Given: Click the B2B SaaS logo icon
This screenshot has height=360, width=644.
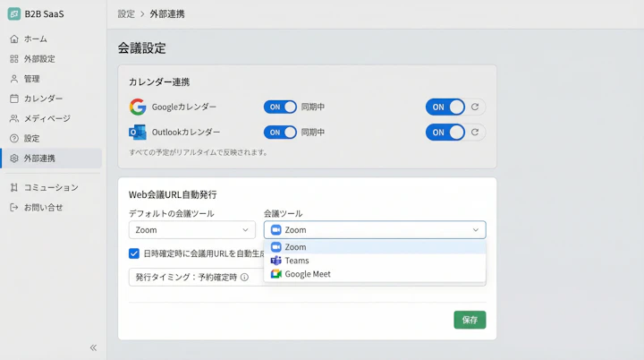Looking at the screenshot, I should [14, 13].
